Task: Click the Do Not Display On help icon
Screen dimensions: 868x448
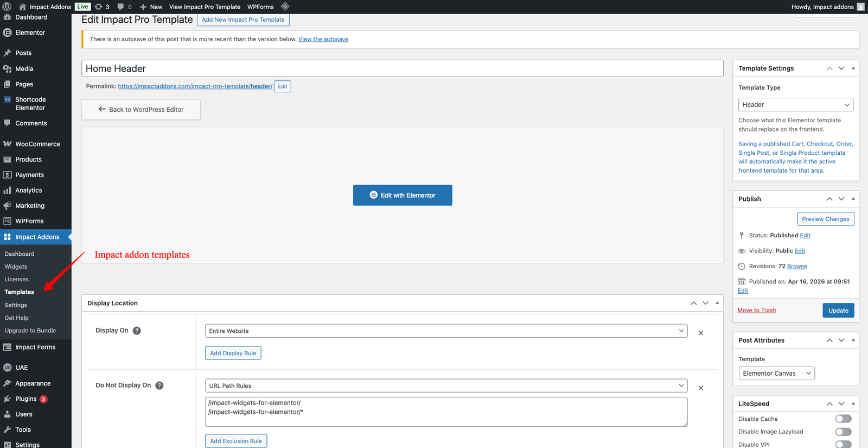Action: pyautogui.click(x=159, y=386)
